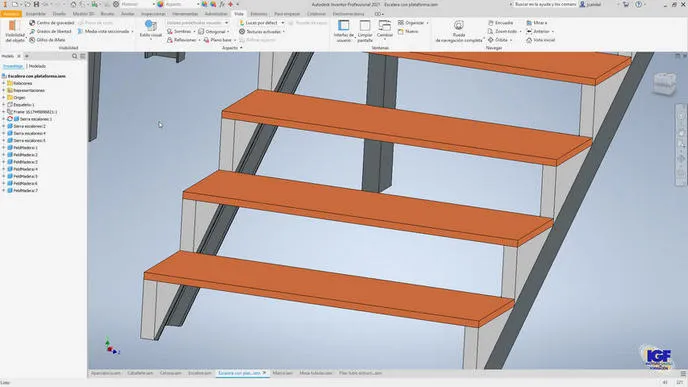Click the Encuadre pan tool
688x387 pixels.
(500, 23)
